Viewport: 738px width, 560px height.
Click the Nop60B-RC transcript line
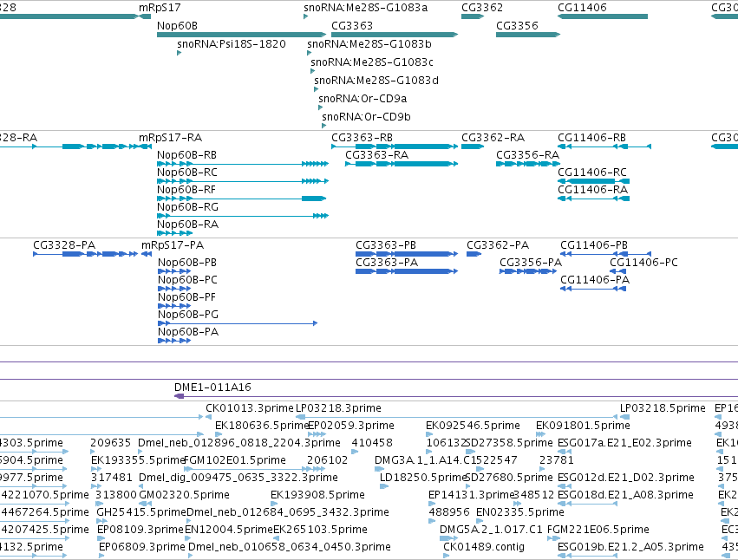click(x=243, y=181)
